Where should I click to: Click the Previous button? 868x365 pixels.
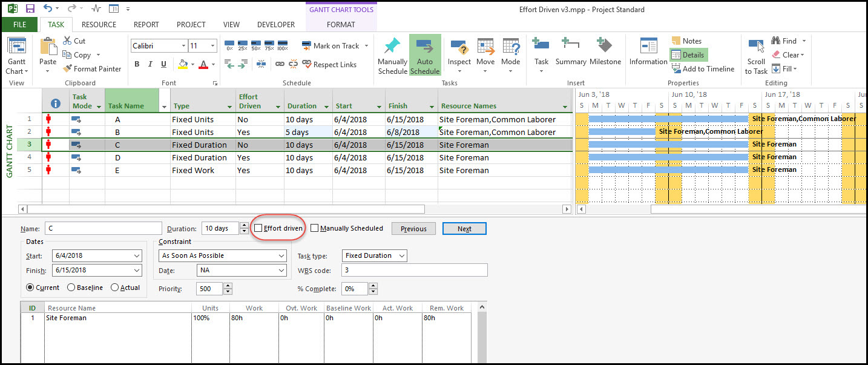pyautogui.click(x=413, y=228)
